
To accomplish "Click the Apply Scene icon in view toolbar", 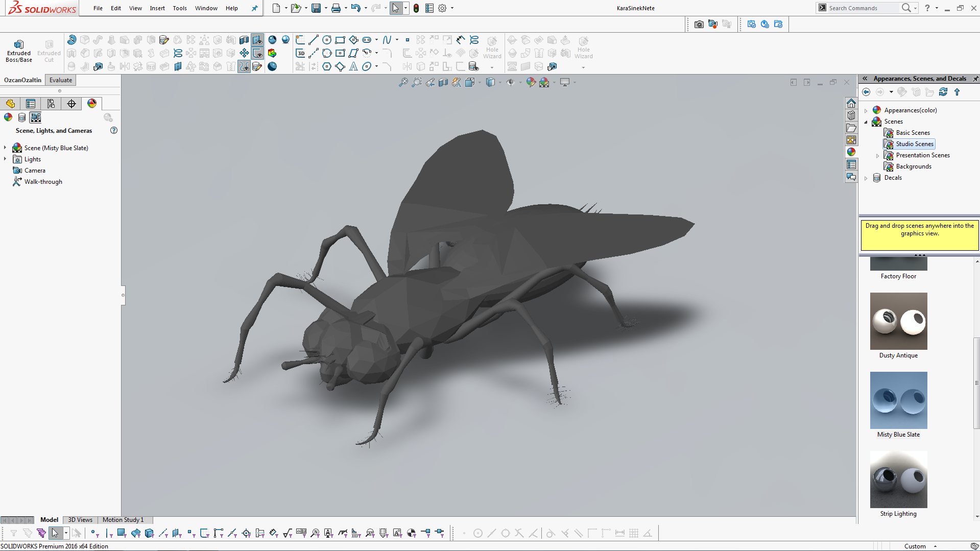I will [x=544, y=82].
